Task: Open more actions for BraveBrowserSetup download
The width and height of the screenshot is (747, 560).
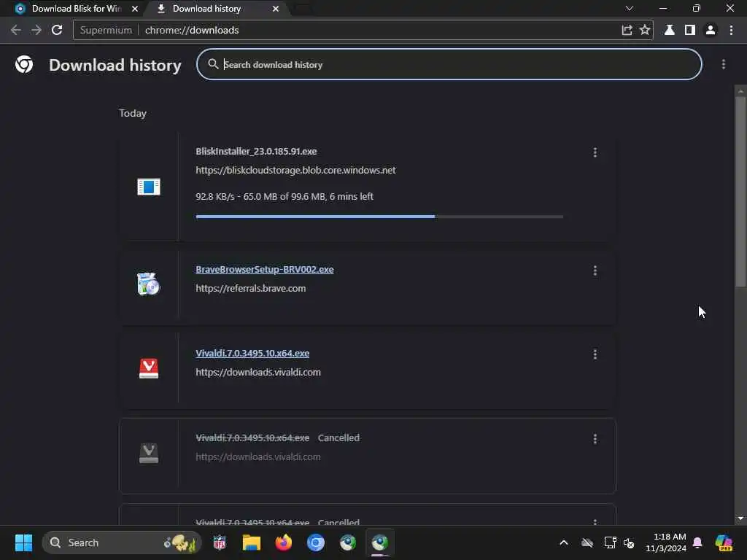Action: click(x=595, y=271)
